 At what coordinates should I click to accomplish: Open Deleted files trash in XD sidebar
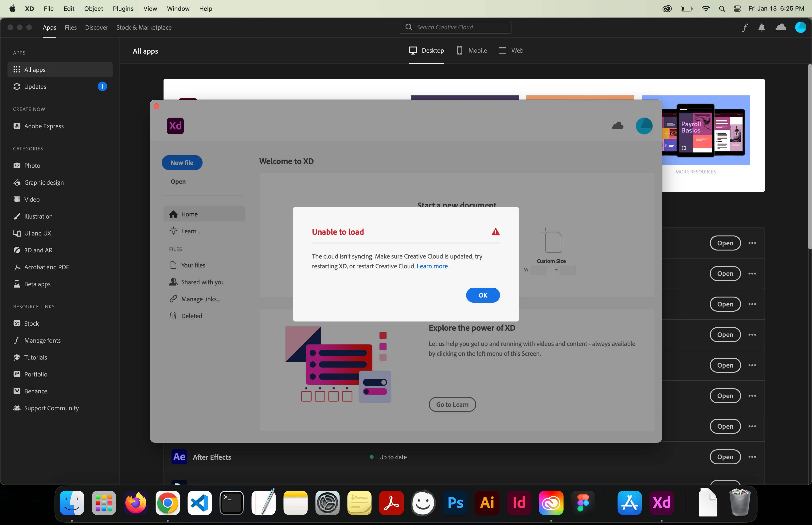pyautogui.click(x=191, y=316)
